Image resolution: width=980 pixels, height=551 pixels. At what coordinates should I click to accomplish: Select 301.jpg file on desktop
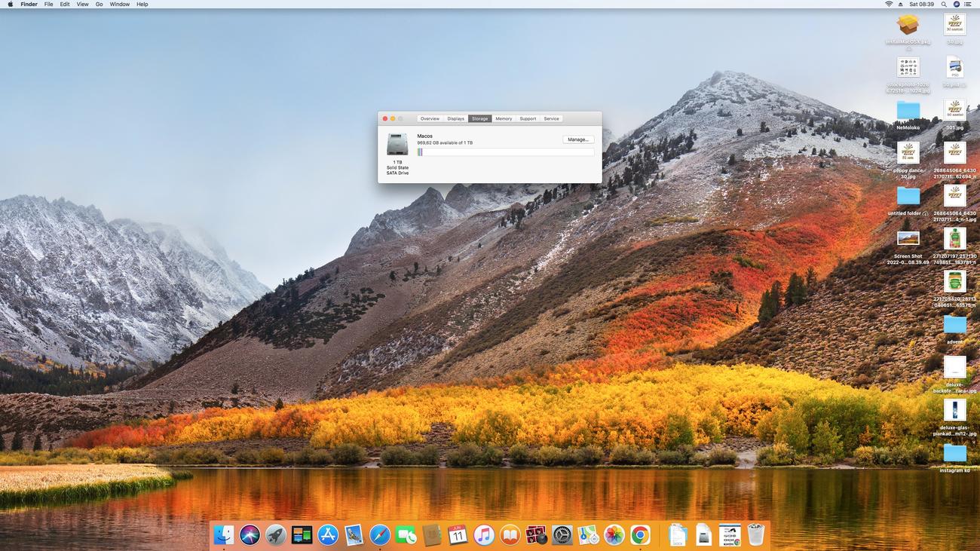954,109
